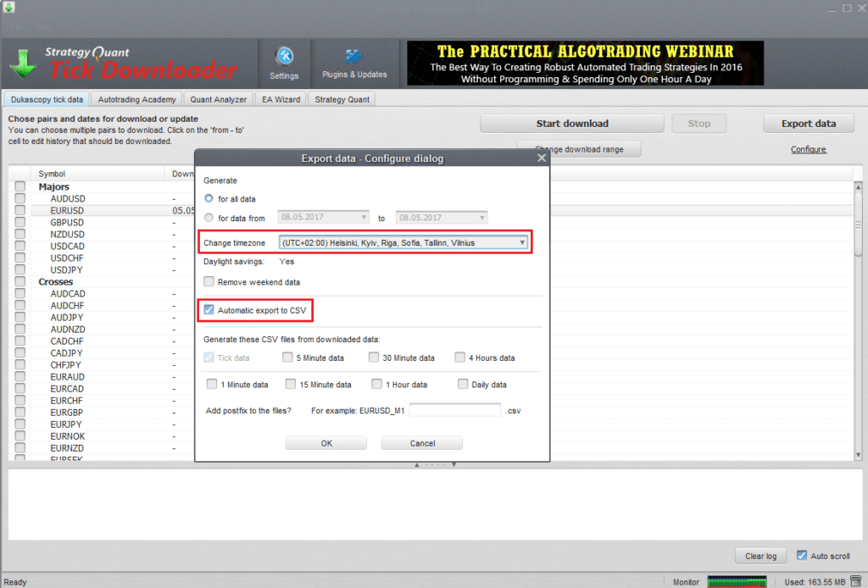868x588 pixels.
Task: Click Cancel in the export dialog
Action: (x=422, y=443)
